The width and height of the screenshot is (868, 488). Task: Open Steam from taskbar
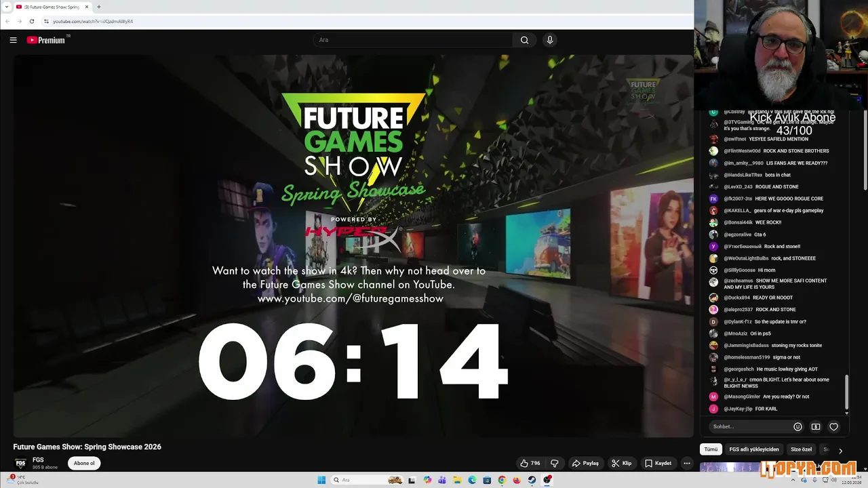[x=532, y=480]
